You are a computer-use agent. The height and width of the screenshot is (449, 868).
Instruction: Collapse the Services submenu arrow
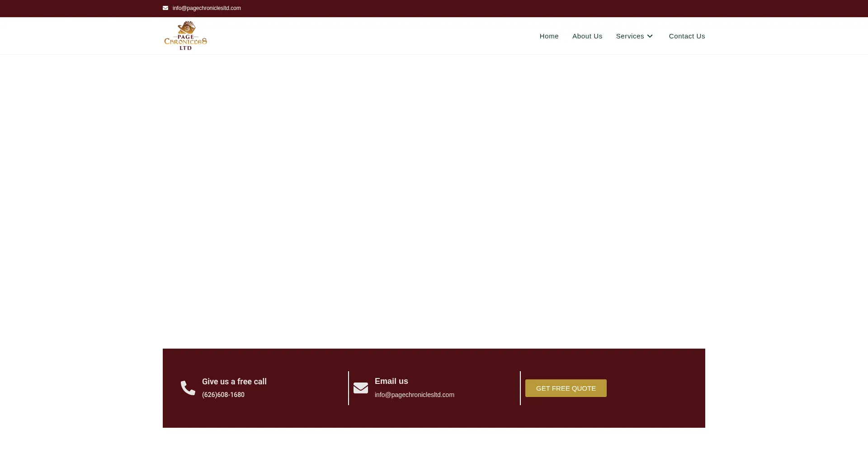pos(650,36)
